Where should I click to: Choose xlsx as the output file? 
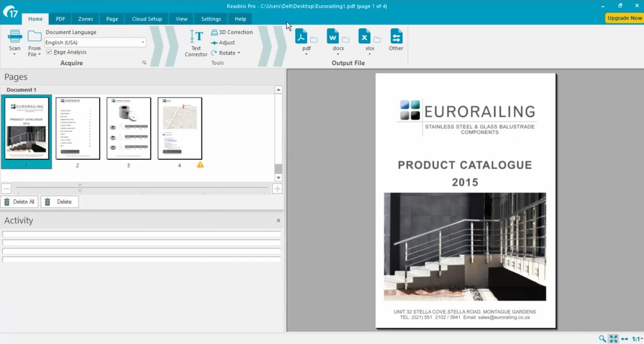[x=365, y=37]
